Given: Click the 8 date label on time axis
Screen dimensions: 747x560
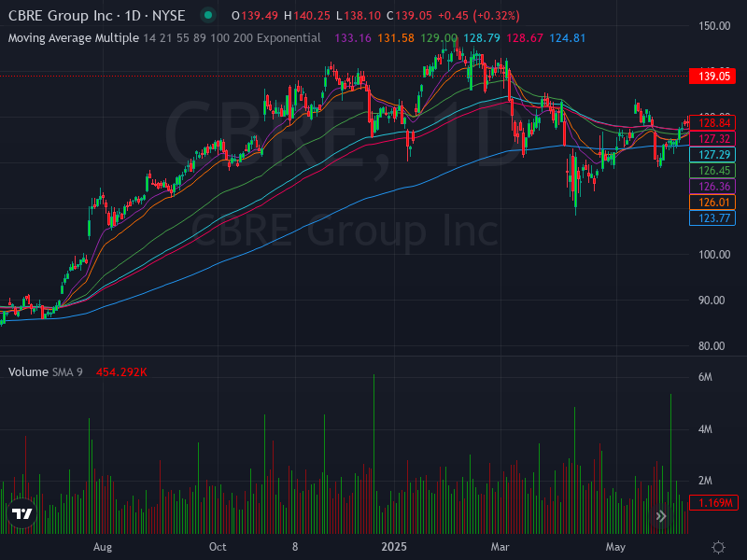Looking at the screenshot, I should [295, 547].
